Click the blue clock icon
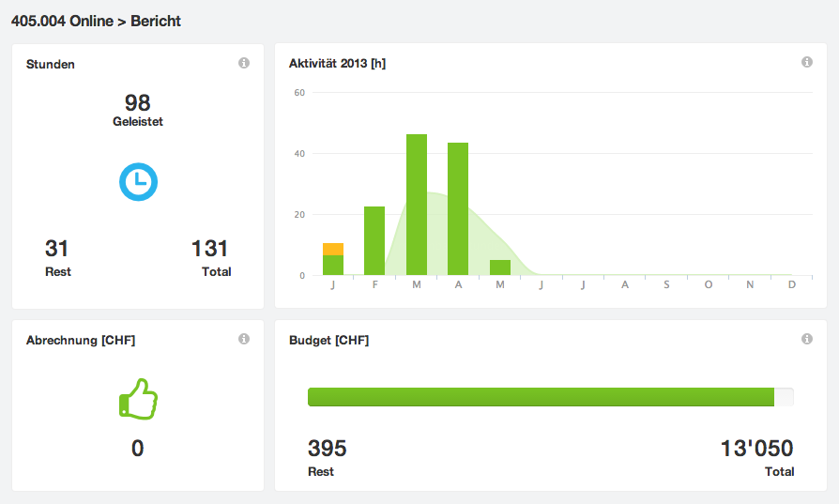Image resolution: width=839 pixels, height=504 pixels. click(x=138, y=182)
